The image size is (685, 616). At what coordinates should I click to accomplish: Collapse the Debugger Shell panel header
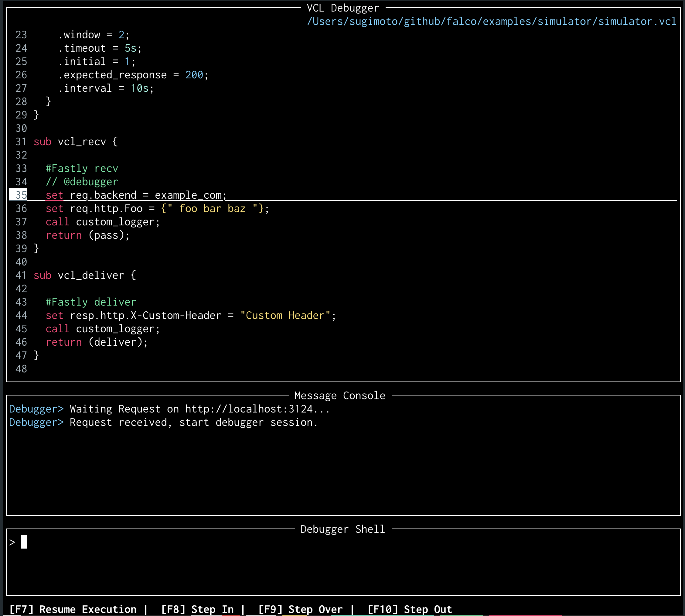point(342,529)
